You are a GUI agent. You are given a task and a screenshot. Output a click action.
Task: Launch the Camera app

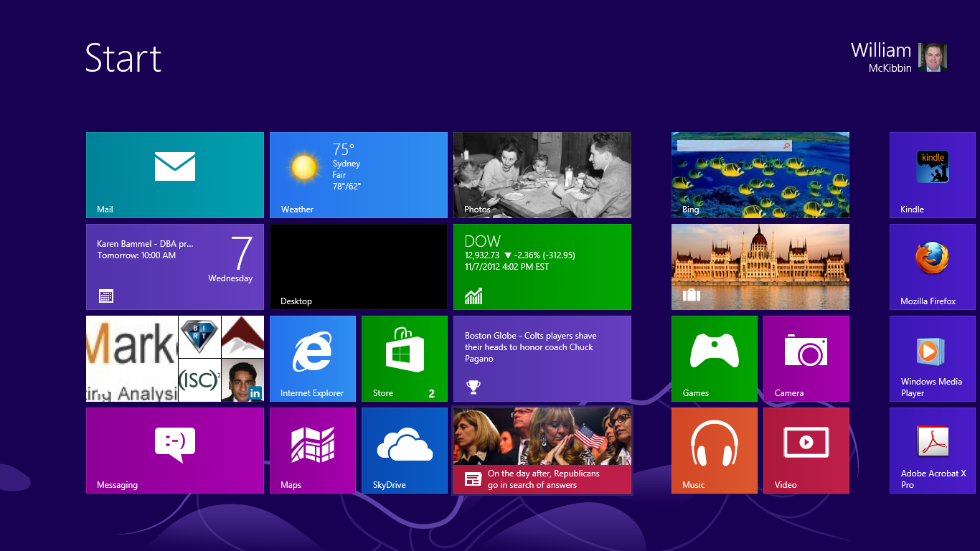[806, 358]
